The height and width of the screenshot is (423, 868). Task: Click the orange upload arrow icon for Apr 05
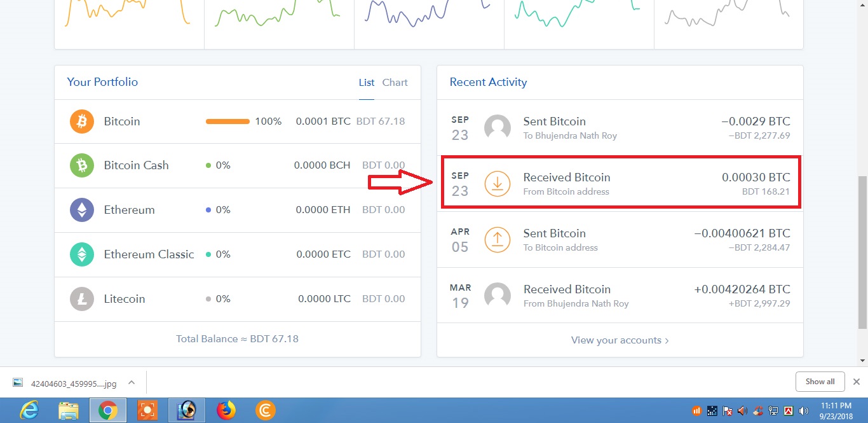point(498,240)
